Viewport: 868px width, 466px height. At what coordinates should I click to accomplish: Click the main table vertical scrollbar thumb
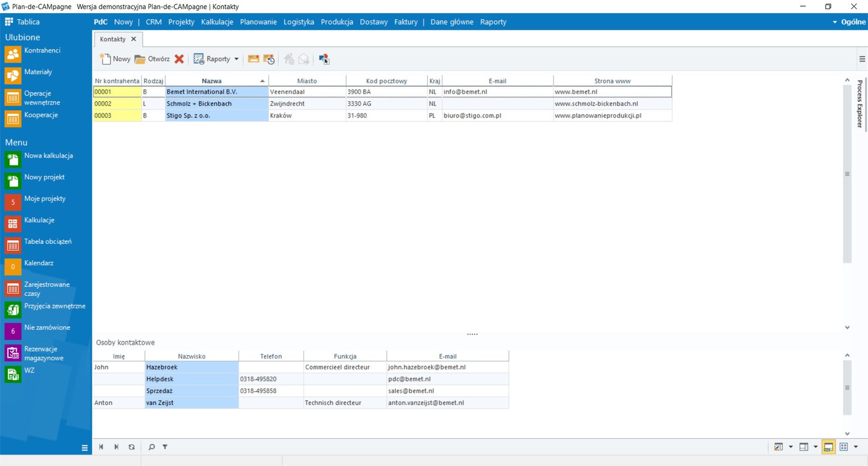click(x=847, y=174)
